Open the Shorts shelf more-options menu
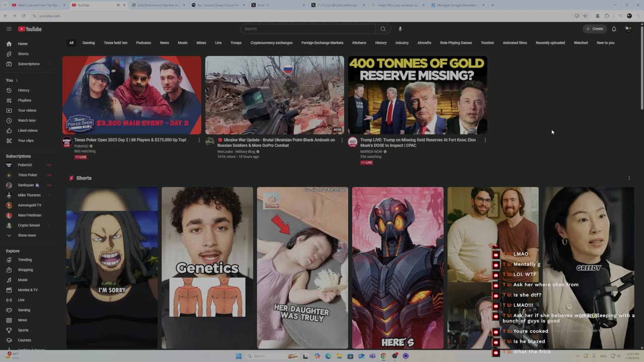The height and width of the screenshot is (362, 644). pos(629,178)
